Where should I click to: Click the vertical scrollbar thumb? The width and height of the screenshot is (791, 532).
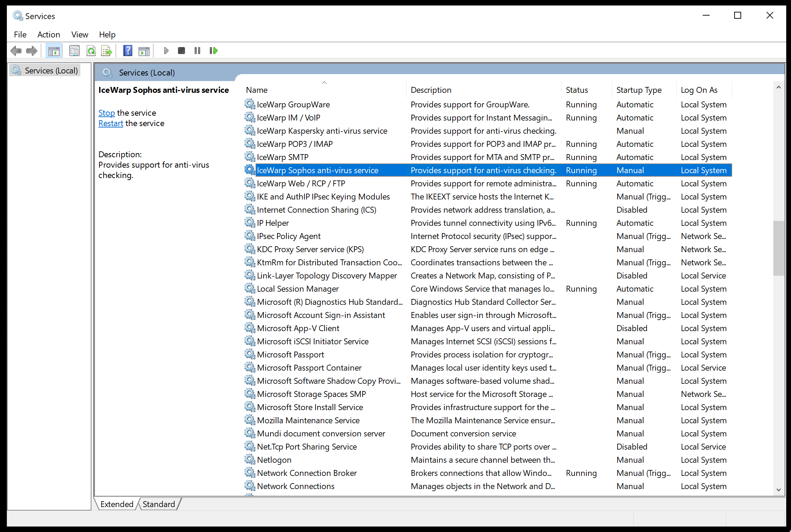(779, 248)
